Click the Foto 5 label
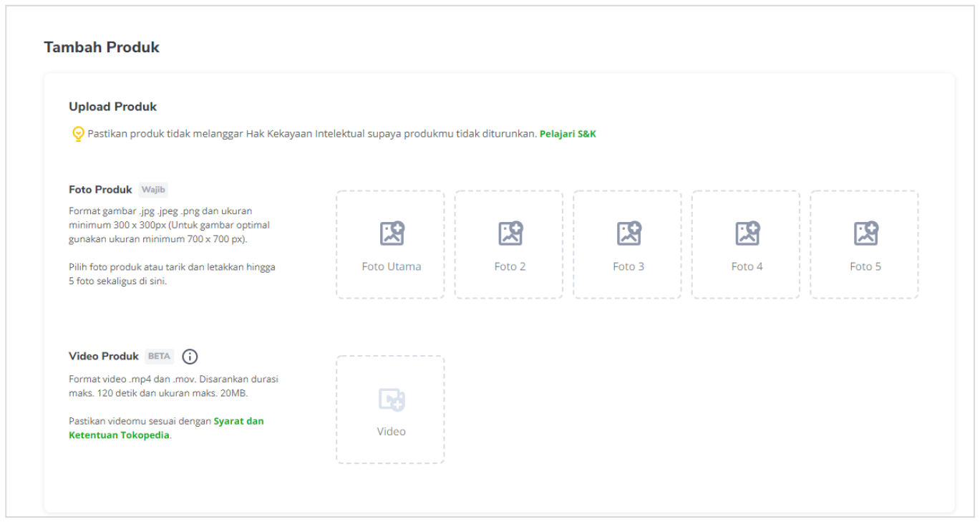This screenshot has width=980, height=522. coord(865,266)
